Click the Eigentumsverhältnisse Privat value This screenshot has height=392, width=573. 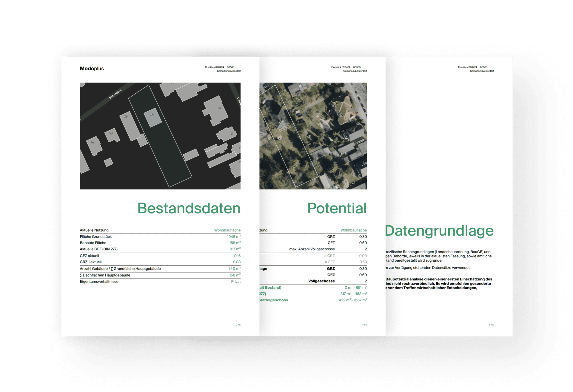pos(235,282)
